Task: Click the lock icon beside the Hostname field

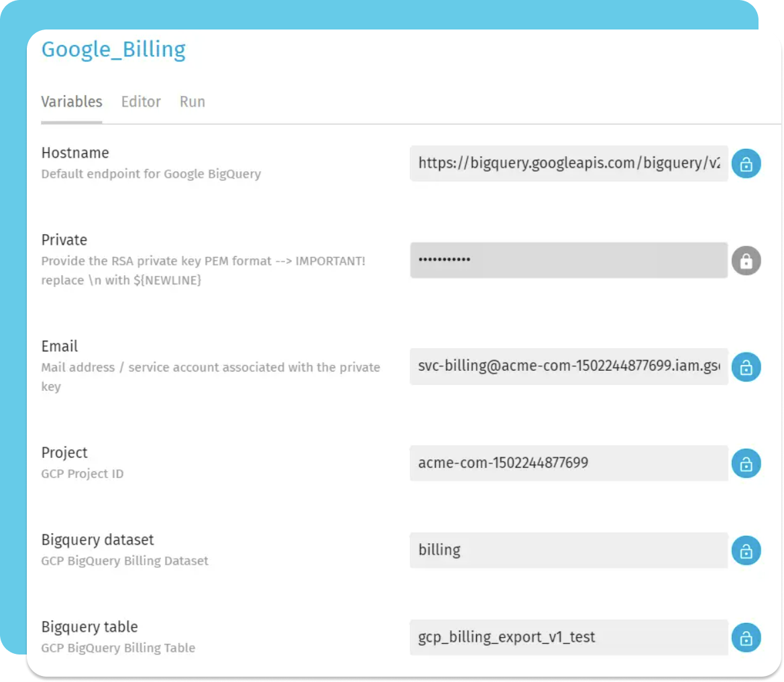Action: click(746, 163)
